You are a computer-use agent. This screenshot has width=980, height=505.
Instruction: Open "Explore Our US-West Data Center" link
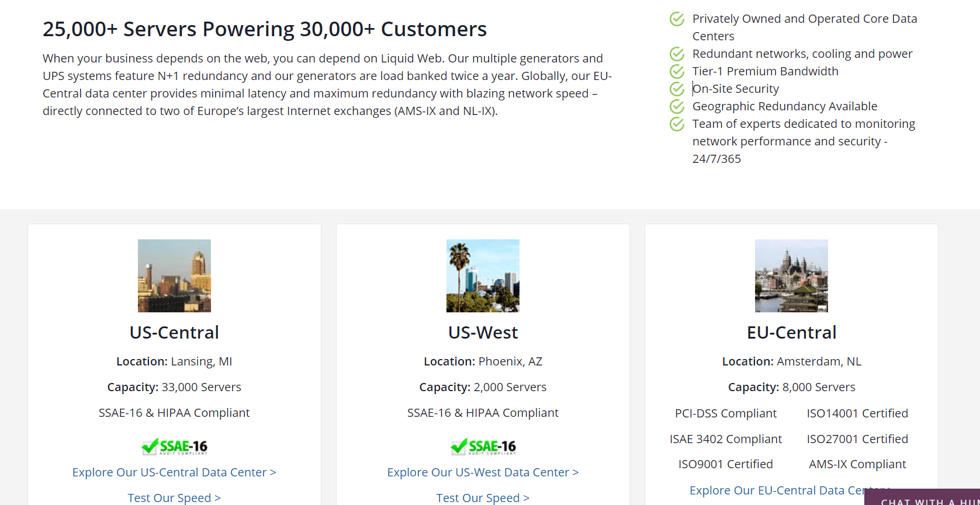pyautogui.click(x=483, y=472)
